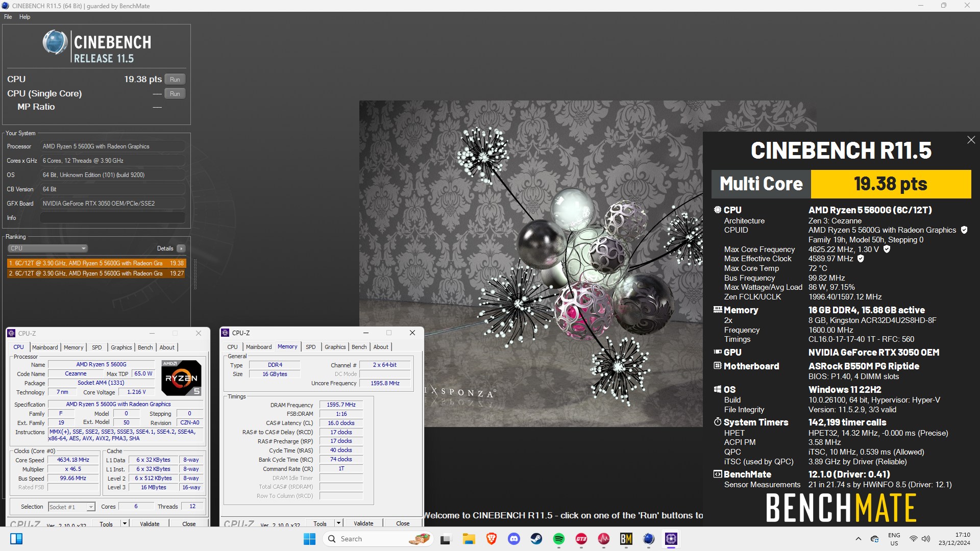The width and height of the screenshot is (980, 551).
Task: Click the Cinebench logo sphere icon
Action: point(55,42)
